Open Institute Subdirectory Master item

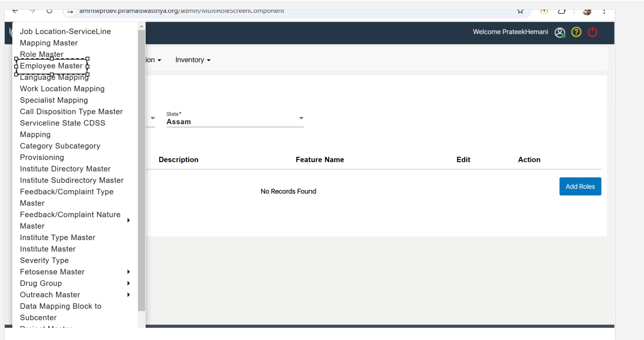pos(72,180)
